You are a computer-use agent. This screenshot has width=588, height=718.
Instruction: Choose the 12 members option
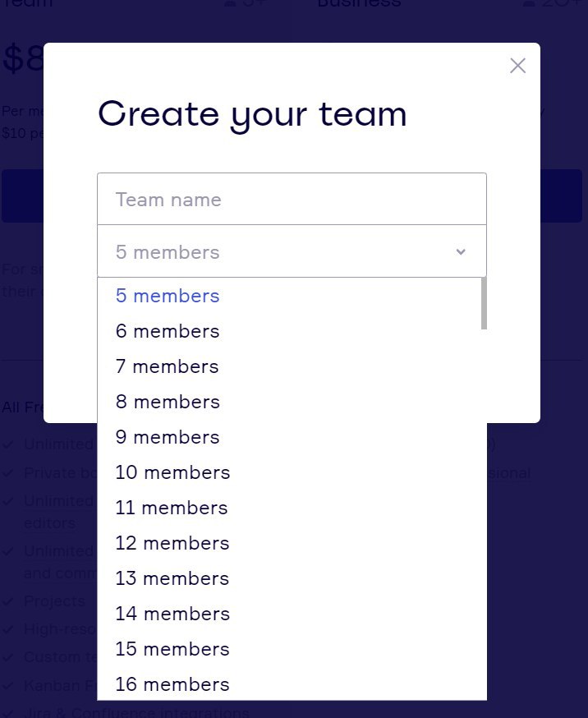click(172, 543)
